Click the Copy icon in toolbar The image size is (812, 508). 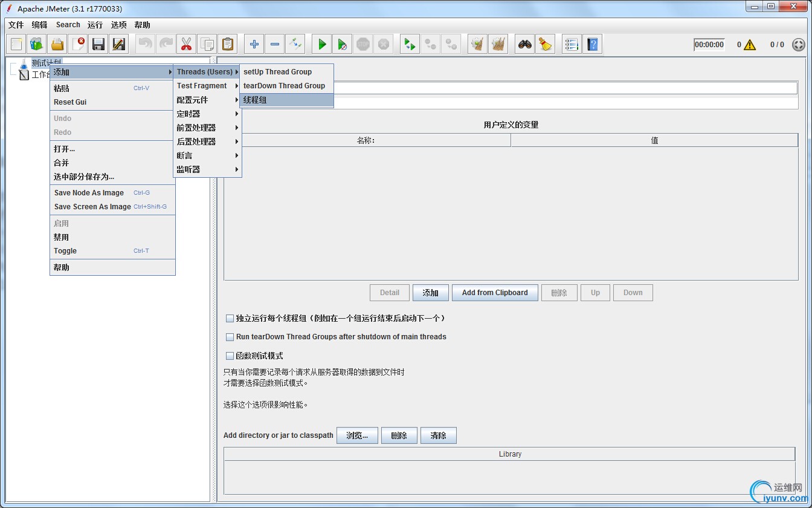click(207, 44)
